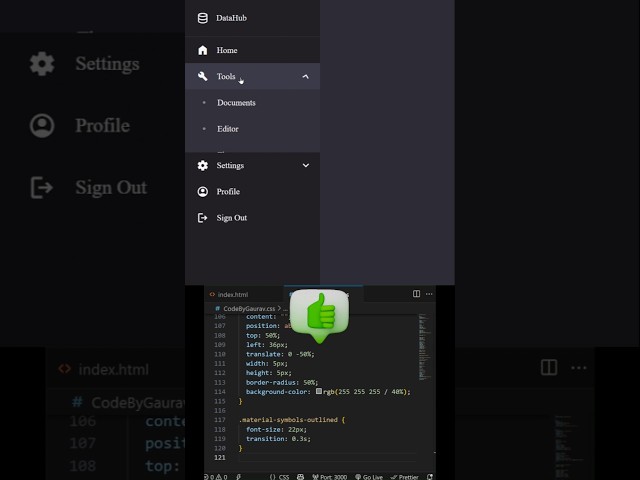
Task: Change the CSS language mode in status bar
Action: [x=284, y=477]
